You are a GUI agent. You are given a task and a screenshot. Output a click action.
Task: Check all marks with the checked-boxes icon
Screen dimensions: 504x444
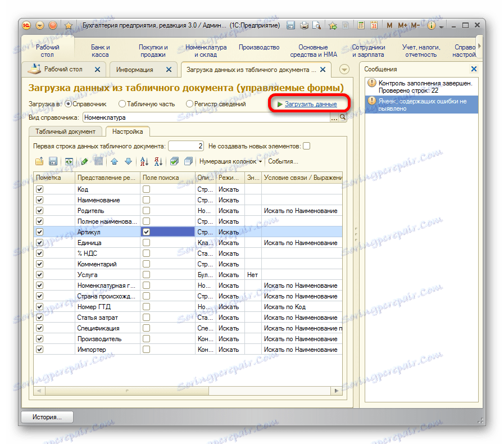pos(174,161)
